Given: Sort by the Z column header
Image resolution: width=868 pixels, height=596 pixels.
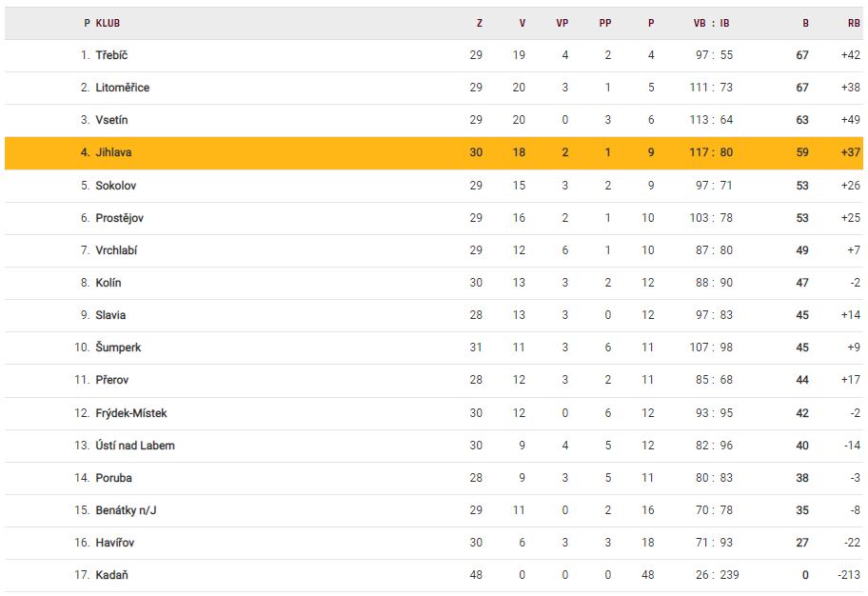Looking at the screenshot, I should 480,23.
